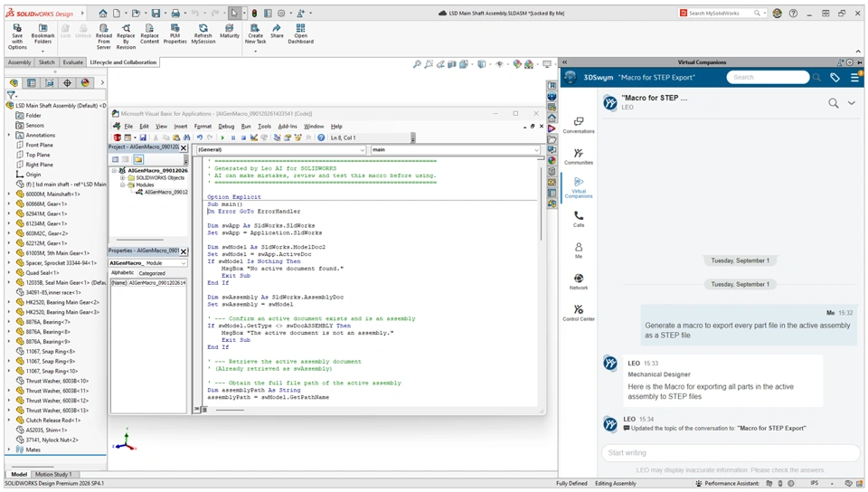This screenshot has height=492, width=868.
Task: Click the Maturity icon
Action: click(x=229, y=28)
